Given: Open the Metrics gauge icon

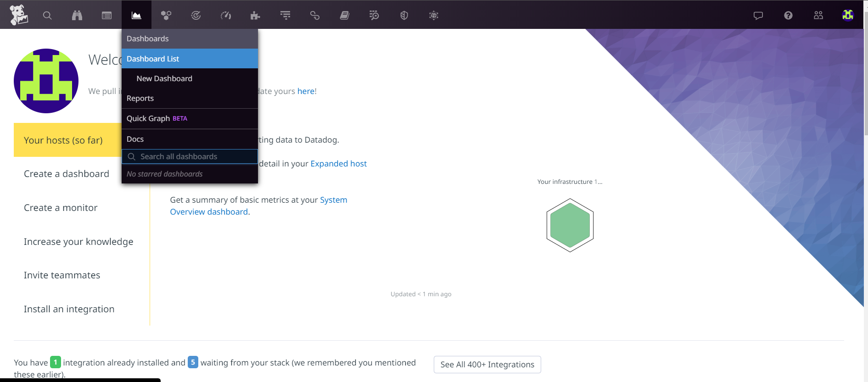Looking at the screenshot, I should click(226, 16).
